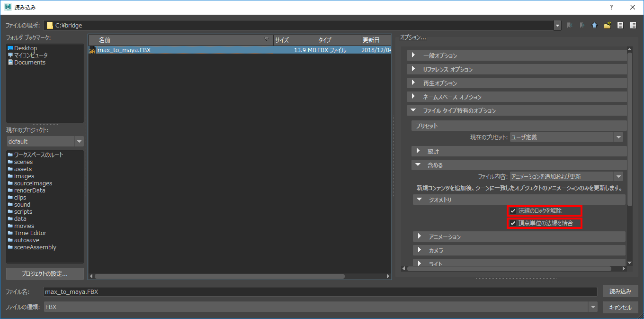The image size is (644, 319).
Task: Switch file view to list mode
Action: click(x=620, y=26)
